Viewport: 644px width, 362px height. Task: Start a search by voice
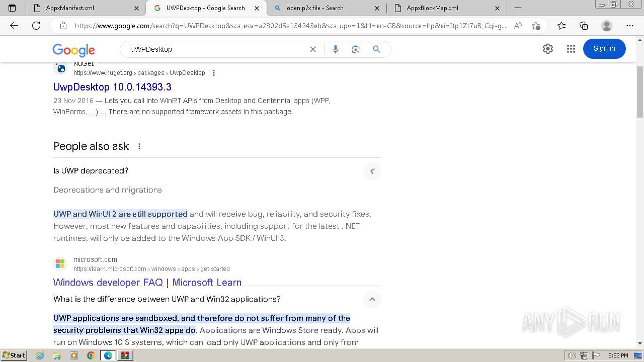[336, 49]
